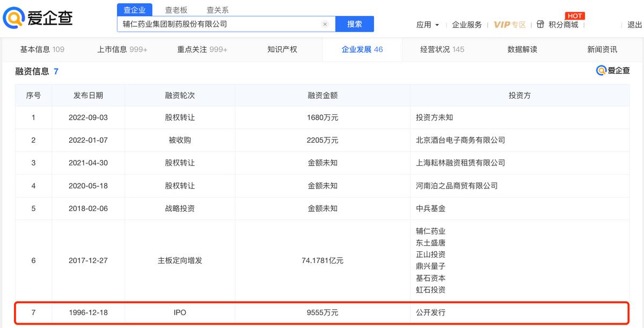Viewport: 644px width, 328px height.
Task: Click the 被收购 round cell
Action: 180,140
